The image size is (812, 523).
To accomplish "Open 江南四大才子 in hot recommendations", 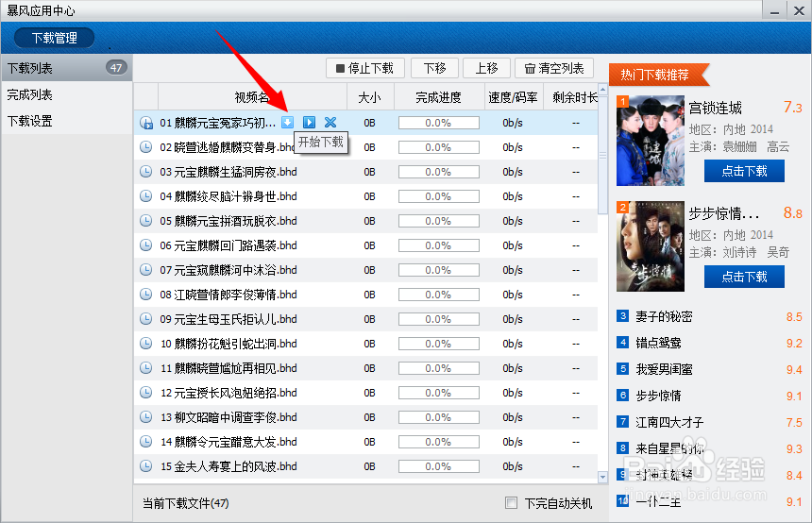I will [669, 422].
